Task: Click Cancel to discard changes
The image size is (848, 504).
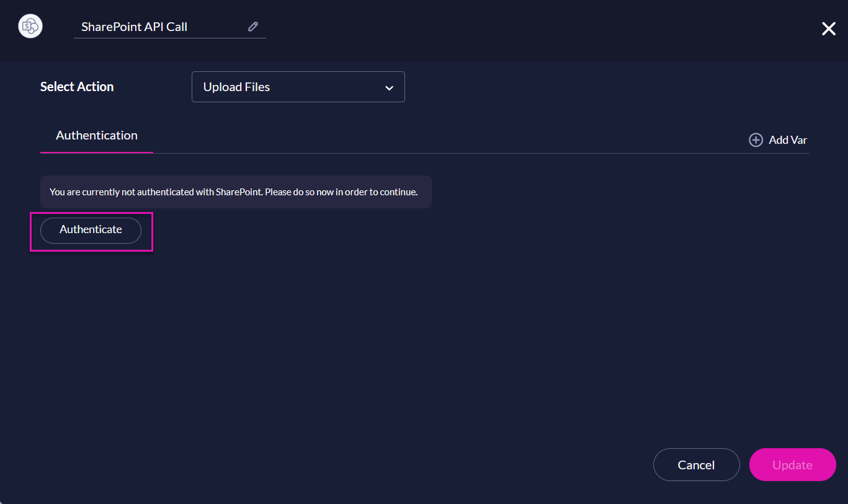Action: [x=696, y=464]
